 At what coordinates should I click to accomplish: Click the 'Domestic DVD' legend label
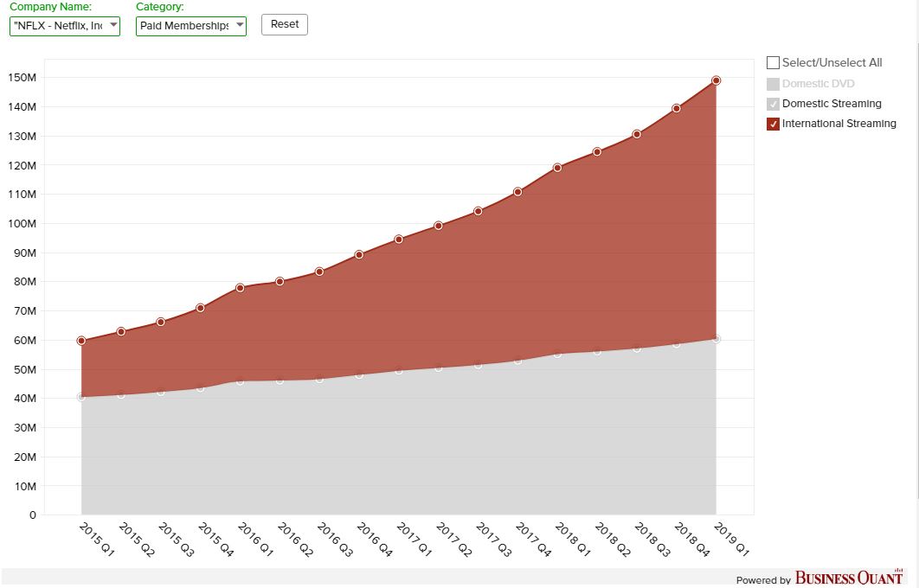coord(819,84)
